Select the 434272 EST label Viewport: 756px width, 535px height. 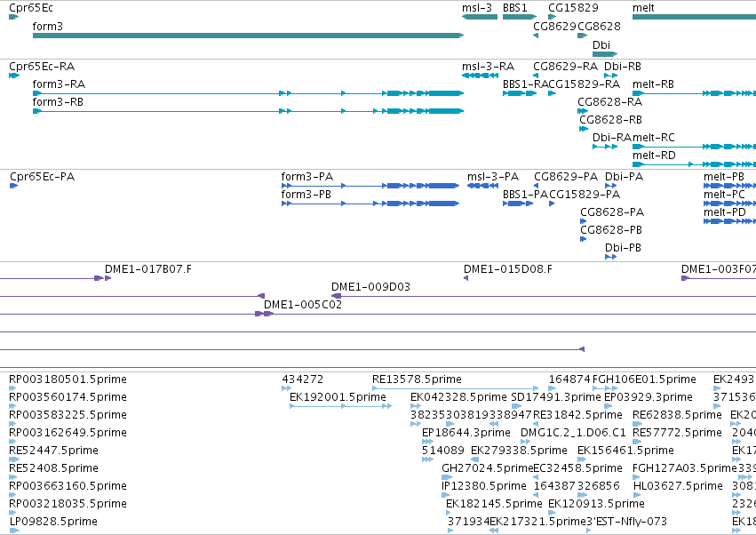point(302,379)
